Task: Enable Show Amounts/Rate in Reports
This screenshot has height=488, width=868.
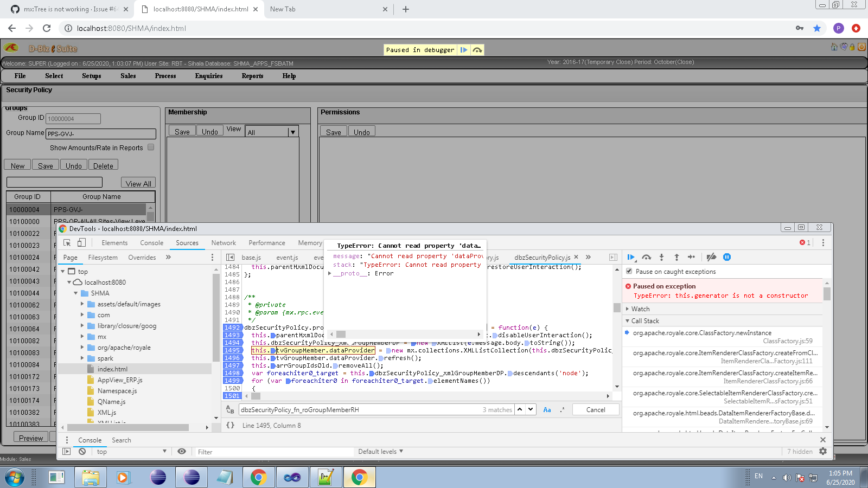Action: 150,147
